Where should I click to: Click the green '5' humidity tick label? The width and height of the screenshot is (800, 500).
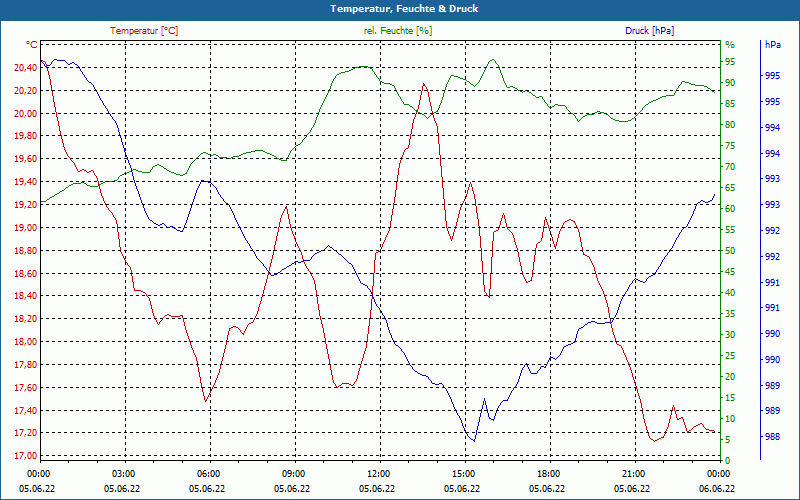(728, 440)
